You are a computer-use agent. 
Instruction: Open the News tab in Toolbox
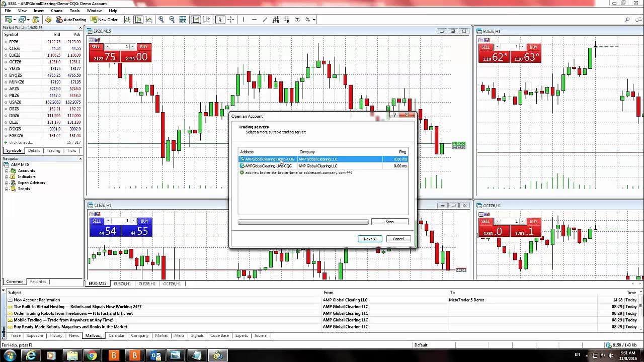[73, 335]
